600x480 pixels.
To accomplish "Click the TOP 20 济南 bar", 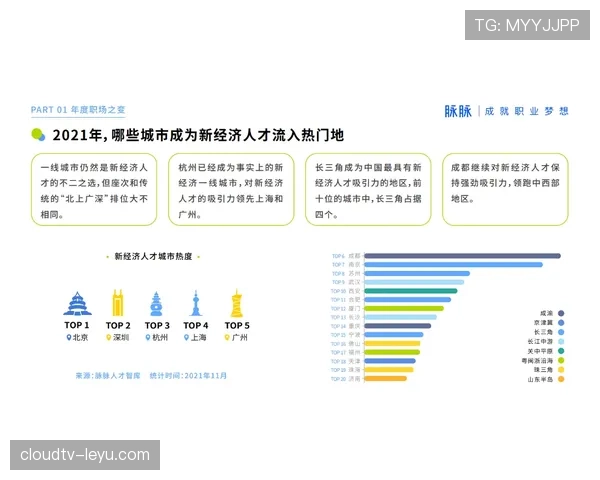I will (x=384, y=378).
